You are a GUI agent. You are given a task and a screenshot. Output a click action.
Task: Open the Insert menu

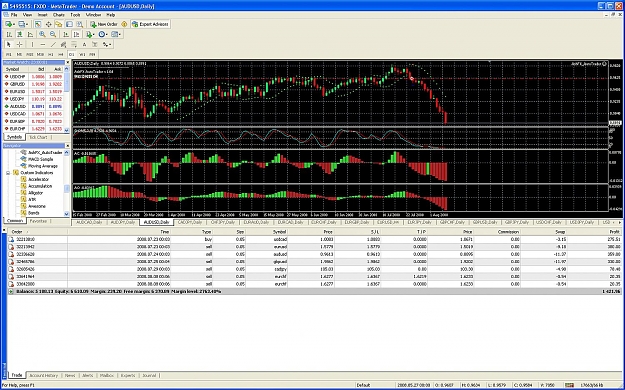42,15
